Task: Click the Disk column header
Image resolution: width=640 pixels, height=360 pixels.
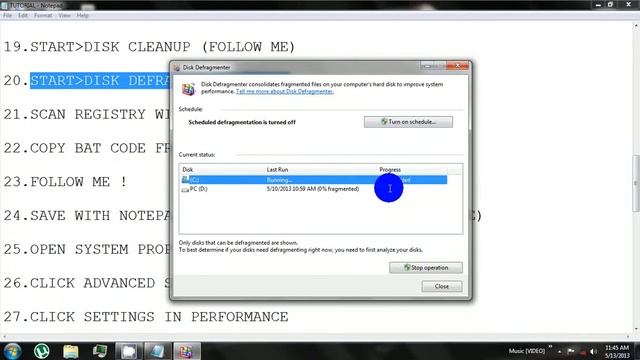Action: 187,169
